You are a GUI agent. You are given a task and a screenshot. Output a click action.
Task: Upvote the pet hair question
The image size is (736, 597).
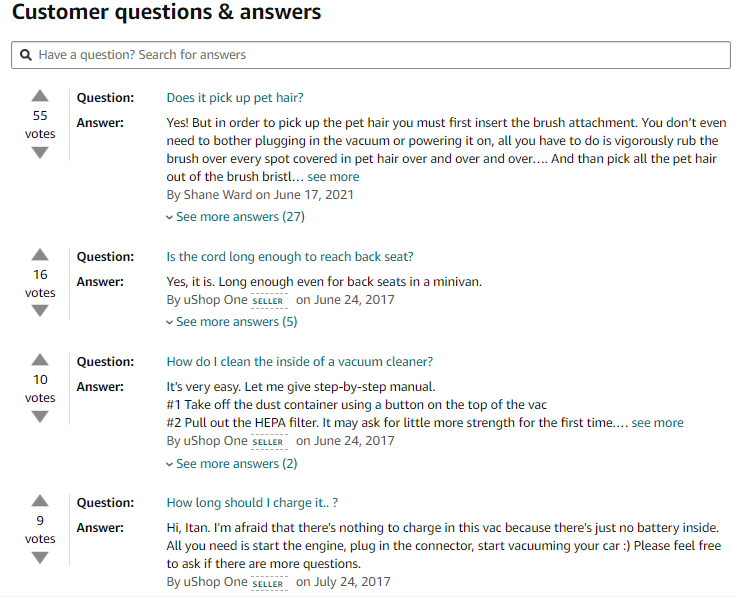(40, 96)
